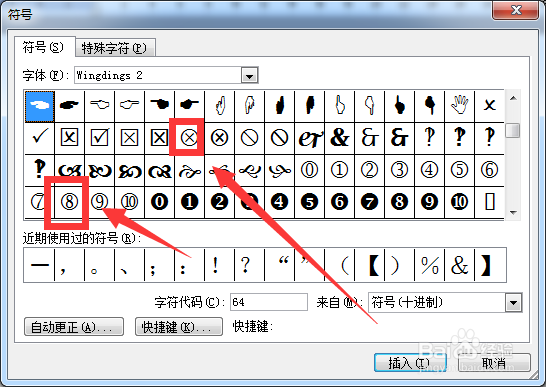
Task: Select outlined circled digit 3
Action: [x=399, y=170]
